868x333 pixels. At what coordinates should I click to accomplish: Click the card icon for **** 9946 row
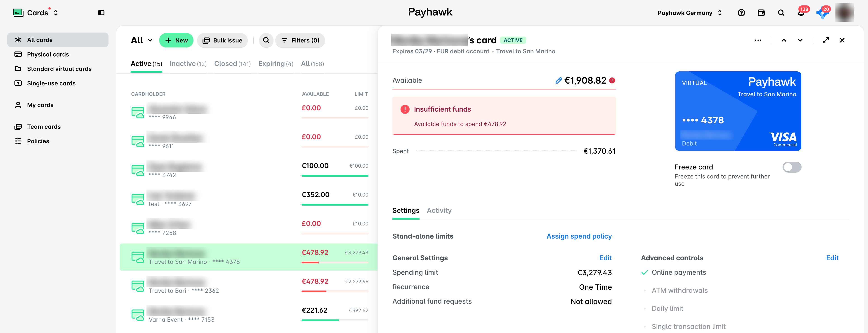(x=137, y=113)
